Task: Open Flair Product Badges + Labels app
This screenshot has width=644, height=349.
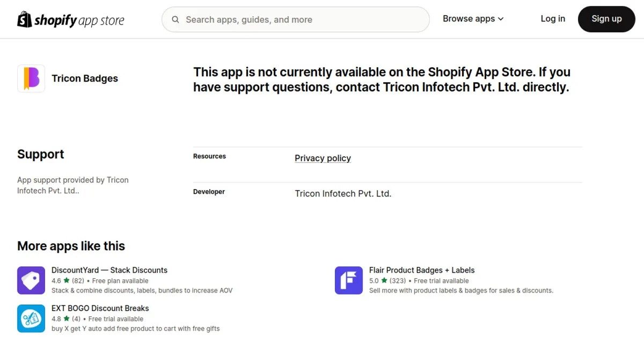Action: [x=422, y=270]
